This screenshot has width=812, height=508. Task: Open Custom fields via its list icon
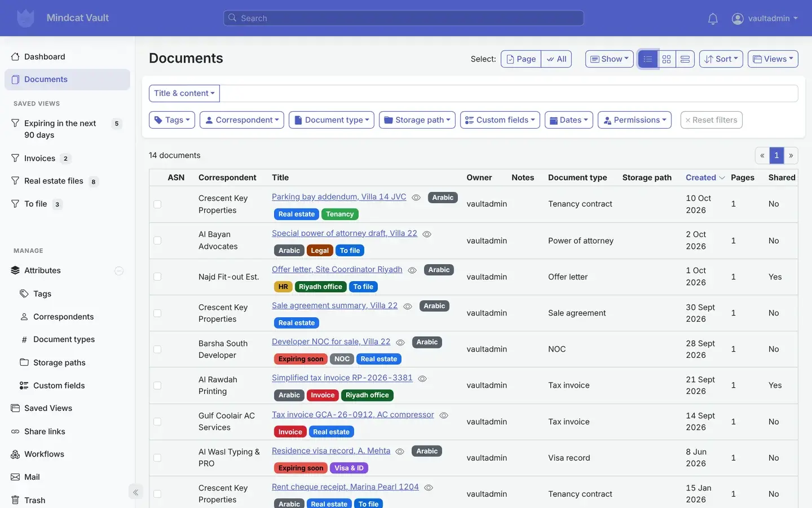click(24, 386)
